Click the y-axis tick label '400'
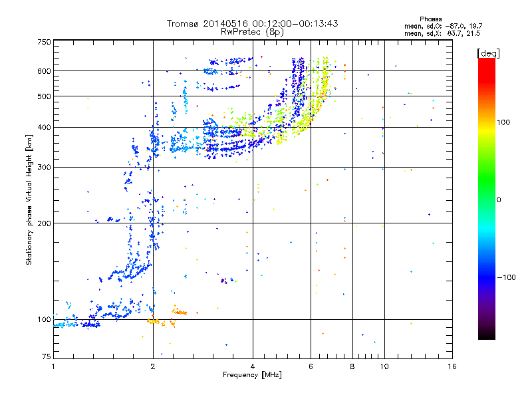The width and height of the screenshot is (532, 399). (x=44, y=128)
